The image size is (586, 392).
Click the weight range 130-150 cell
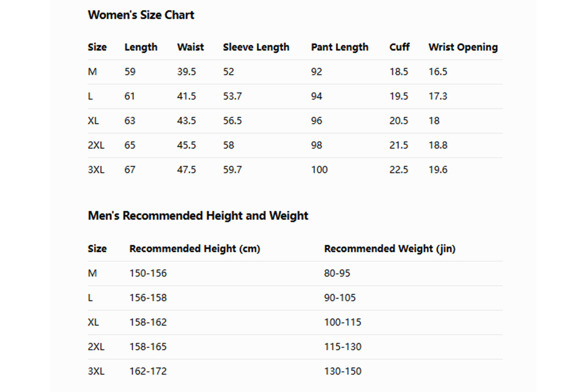click(342, 371)
